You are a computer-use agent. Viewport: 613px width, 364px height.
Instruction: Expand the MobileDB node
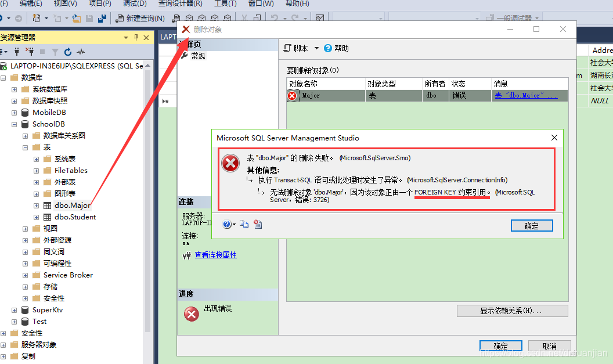(x=14, y=113)
